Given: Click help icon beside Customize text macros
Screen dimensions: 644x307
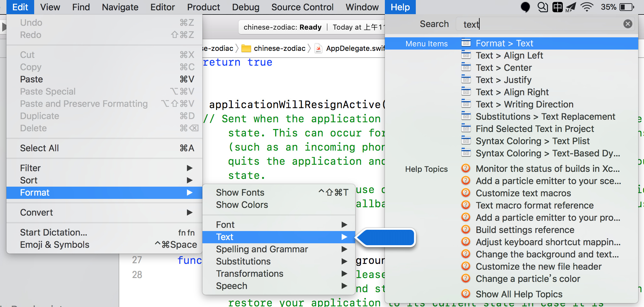Looking at the screenshot, I should [x=465, y=193].
